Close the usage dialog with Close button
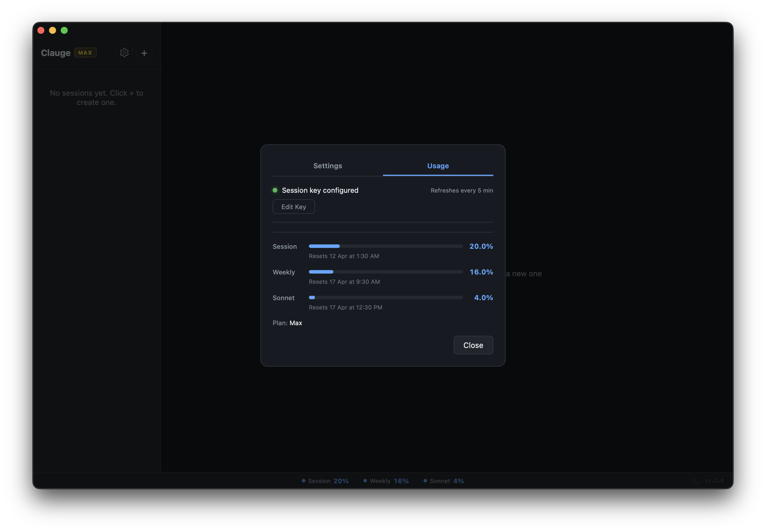 pos(473,345)
